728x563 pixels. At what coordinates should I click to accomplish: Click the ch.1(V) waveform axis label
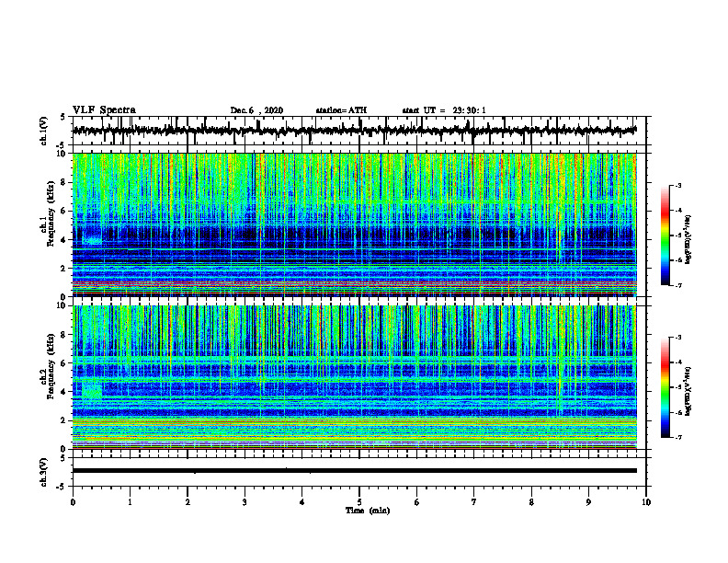pyautogui.click(x=44, y=131)
